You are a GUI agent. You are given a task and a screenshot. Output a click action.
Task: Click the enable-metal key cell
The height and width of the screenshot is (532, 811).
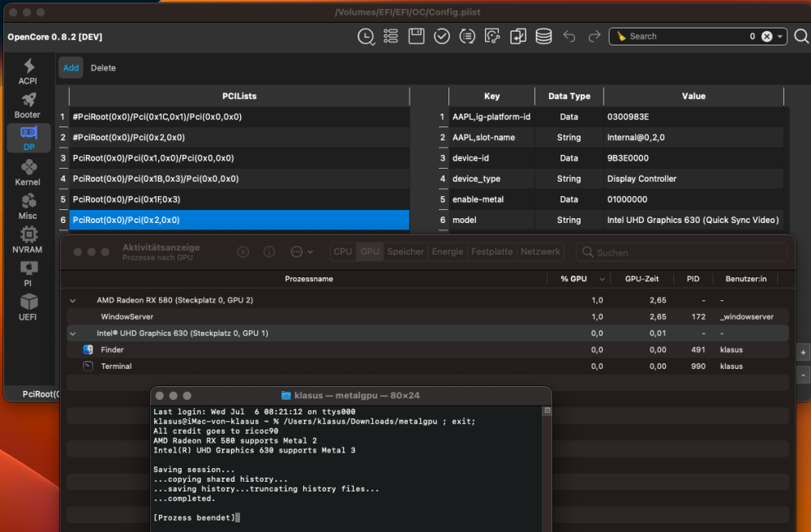click(x=491, y=199)
